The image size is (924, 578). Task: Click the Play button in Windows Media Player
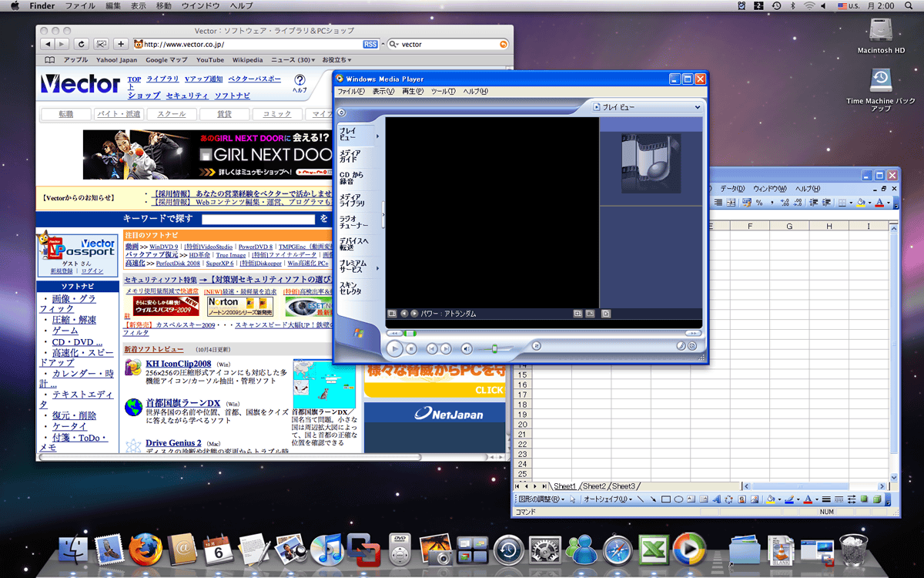(394, 348)
